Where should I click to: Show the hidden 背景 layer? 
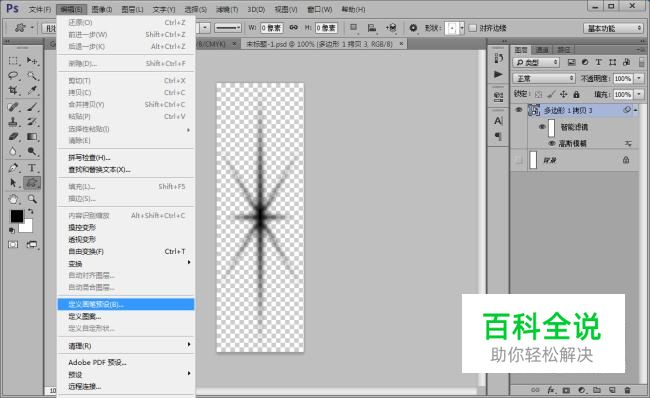pos(519,160)
